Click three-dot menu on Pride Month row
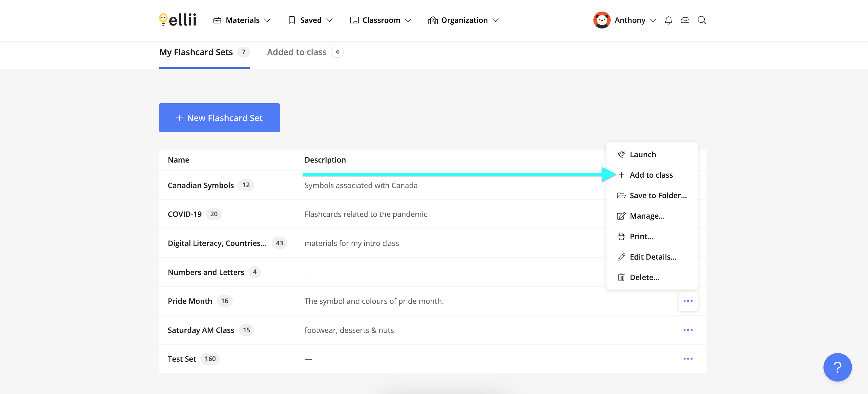 click(688, 301)
